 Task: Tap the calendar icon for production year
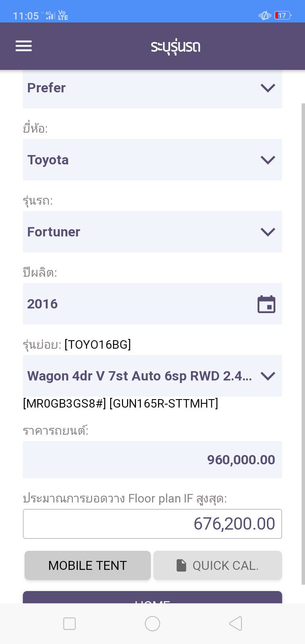(x=266, y=304)
